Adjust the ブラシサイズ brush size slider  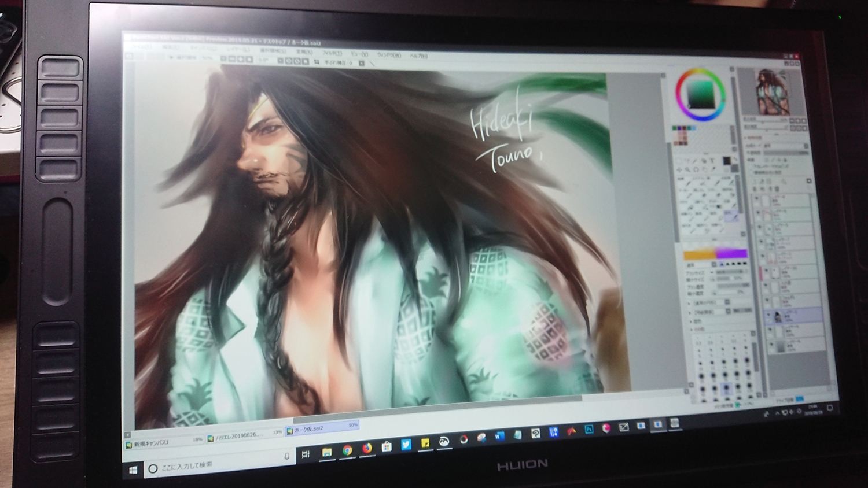pyautogui.click(x=731, y=271)
